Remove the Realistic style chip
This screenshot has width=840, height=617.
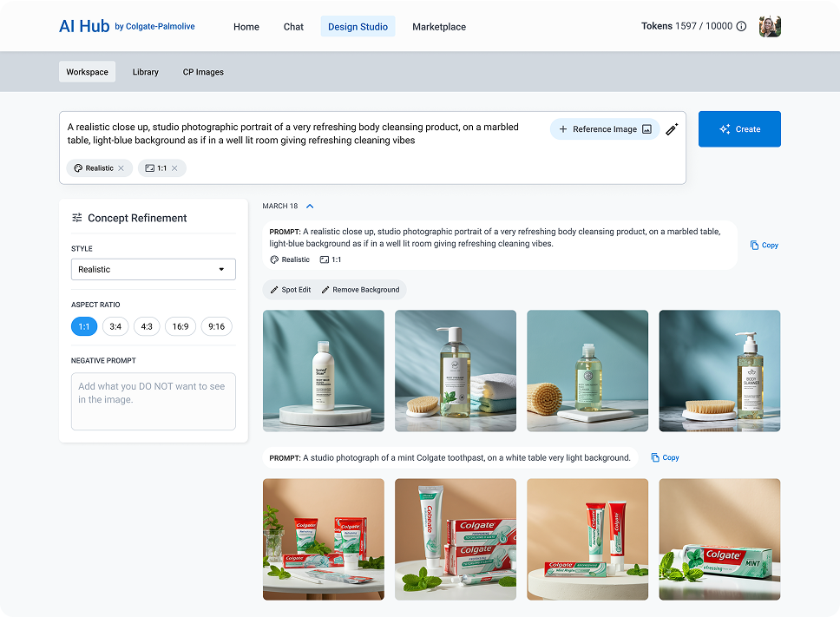(x=121, y=168)
